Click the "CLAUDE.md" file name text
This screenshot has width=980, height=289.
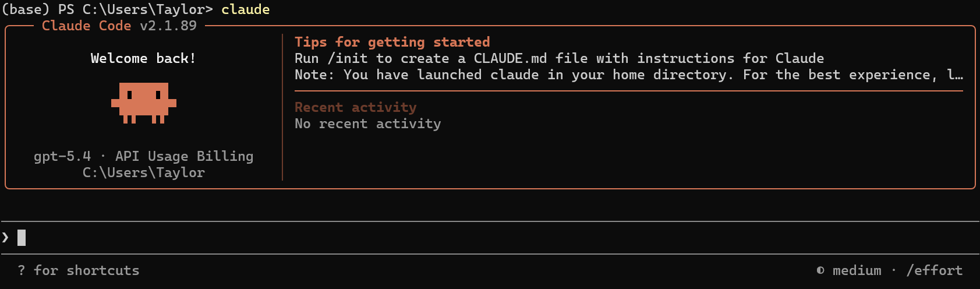coord(510,58)
